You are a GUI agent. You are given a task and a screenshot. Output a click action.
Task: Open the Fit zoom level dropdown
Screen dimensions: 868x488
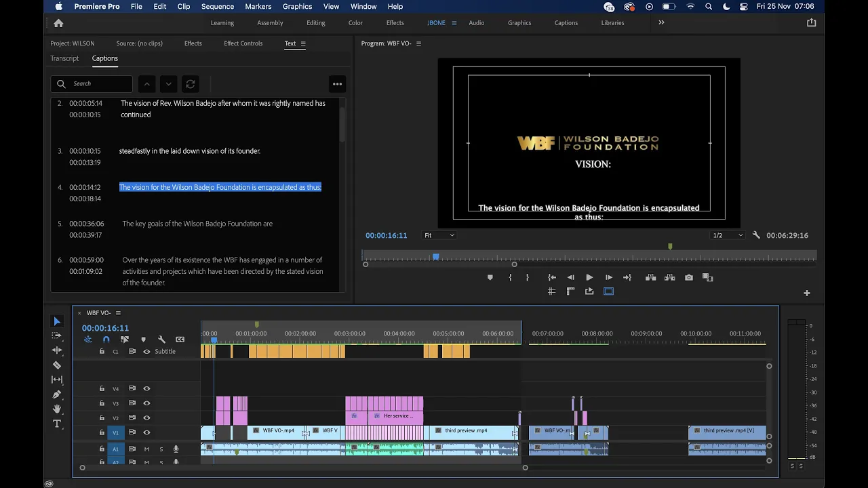pyautogui.click(x=439, y=235)
